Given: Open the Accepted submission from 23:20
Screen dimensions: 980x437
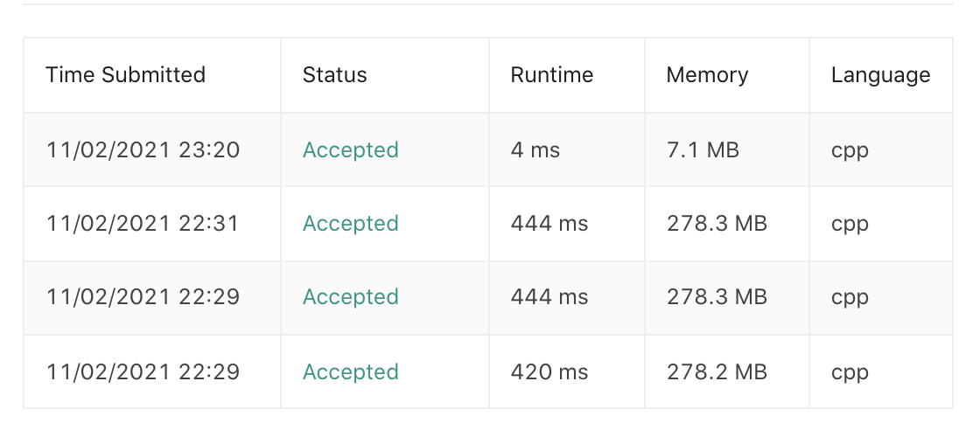Looking at the screenshot, I should 351,149.
